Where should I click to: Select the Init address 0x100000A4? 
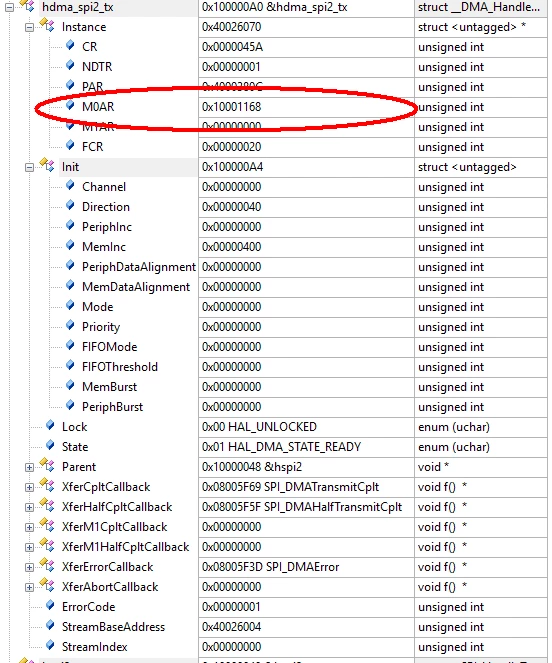pos(232,167)
